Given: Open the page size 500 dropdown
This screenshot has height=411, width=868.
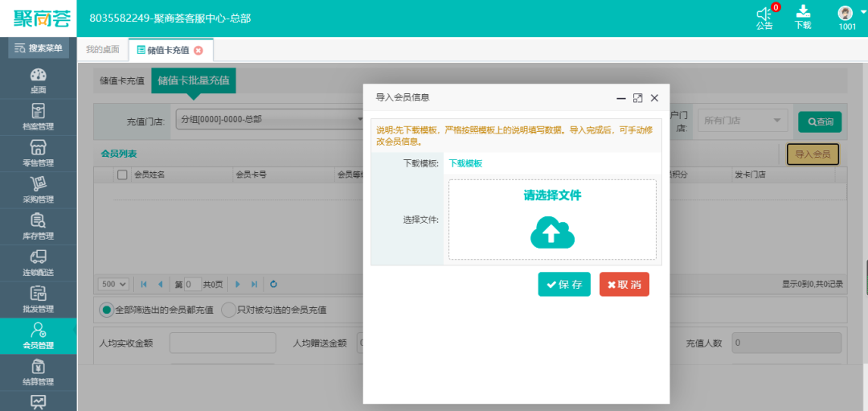Looking at the screenshot, I should click(x=113, y=284).
